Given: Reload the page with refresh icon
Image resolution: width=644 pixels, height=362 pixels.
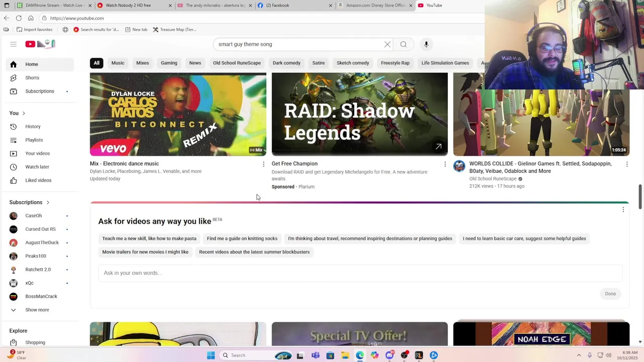Looking at the screenshot, I should (x=19, y=18).
